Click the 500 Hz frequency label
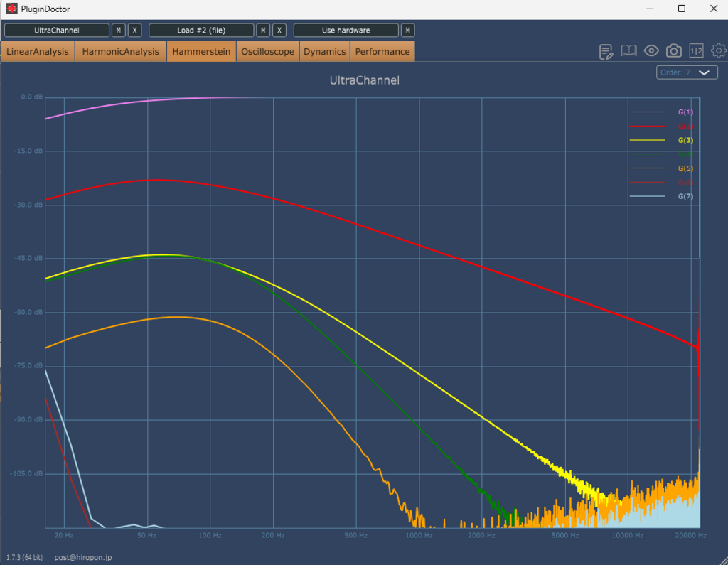This screenshot has height=565, width=728. coord(355,535)
